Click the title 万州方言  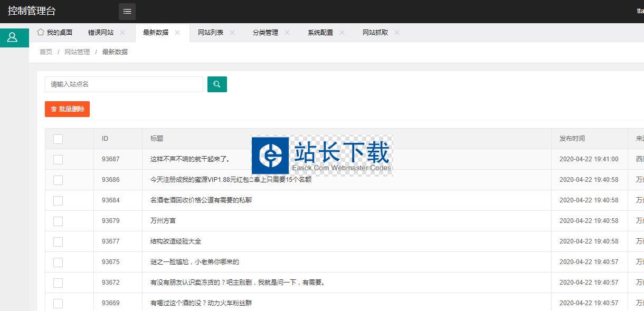pos(163,221)
